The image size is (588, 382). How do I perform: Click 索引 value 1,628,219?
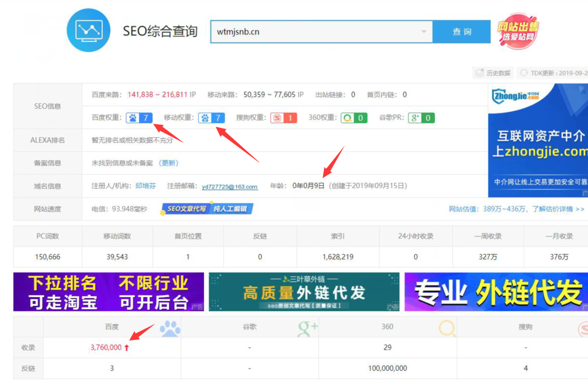(x=338, y=257)
